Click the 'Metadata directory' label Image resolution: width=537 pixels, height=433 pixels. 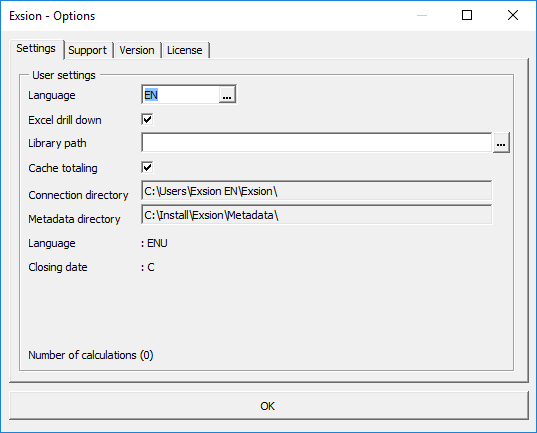point(74,219)
